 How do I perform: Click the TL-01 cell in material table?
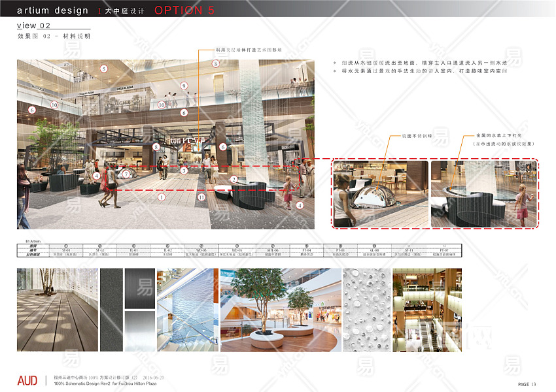pos(133,250)
